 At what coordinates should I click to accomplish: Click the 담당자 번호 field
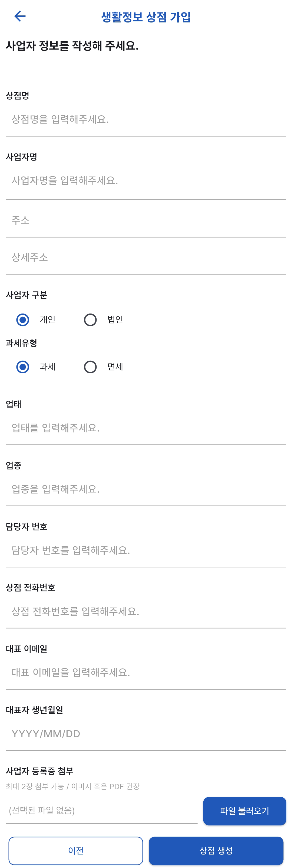pyautogui.click(x=146, y=550)
